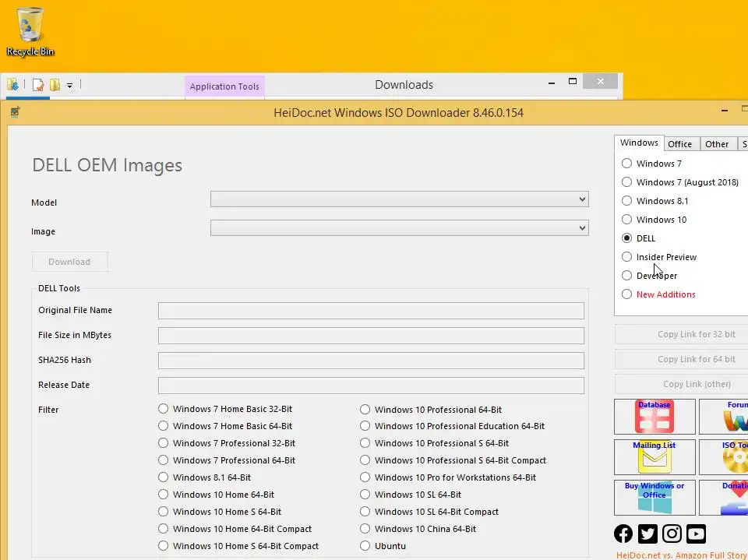The width and height of the screenshot is (748, 560).
Task: Filter by Windows 10 China 64-Bit
Action: 365,529
